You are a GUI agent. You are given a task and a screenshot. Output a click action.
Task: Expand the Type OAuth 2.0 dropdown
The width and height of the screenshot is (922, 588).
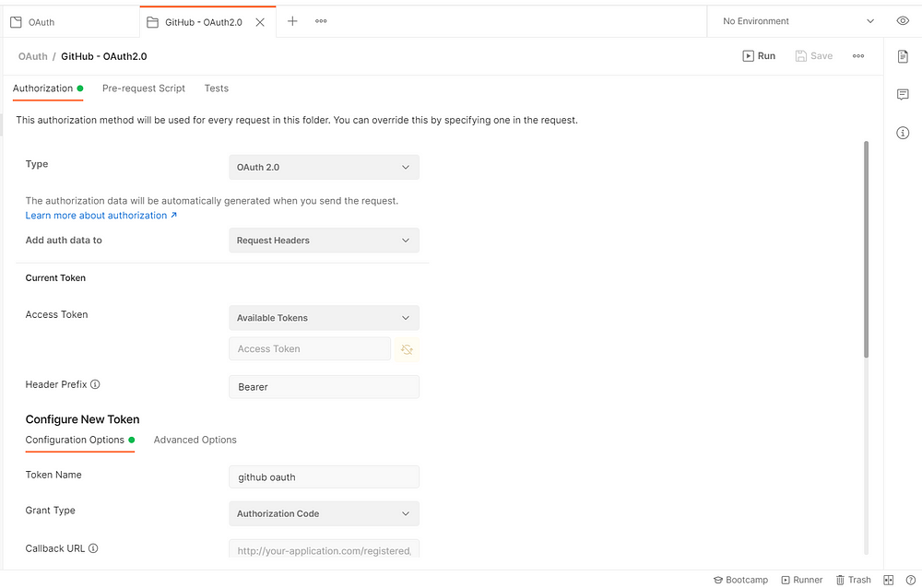click(x=324, y=168)
